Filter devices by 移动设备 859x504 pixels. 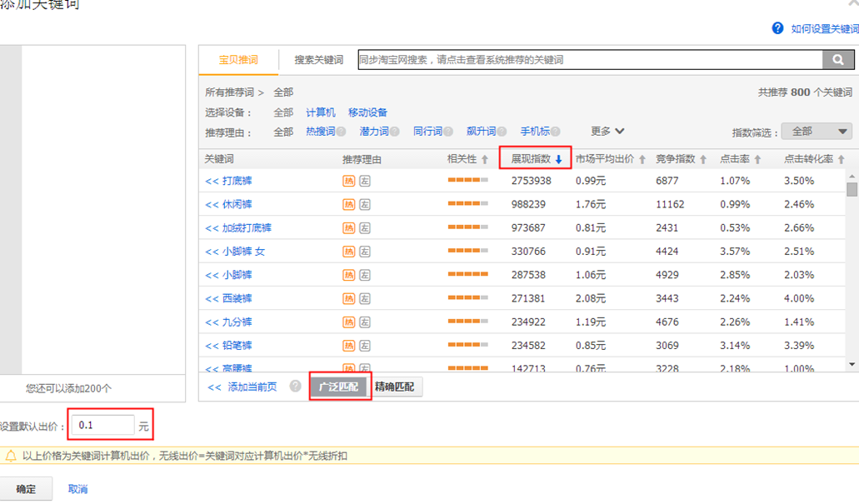tap(367, 112)
